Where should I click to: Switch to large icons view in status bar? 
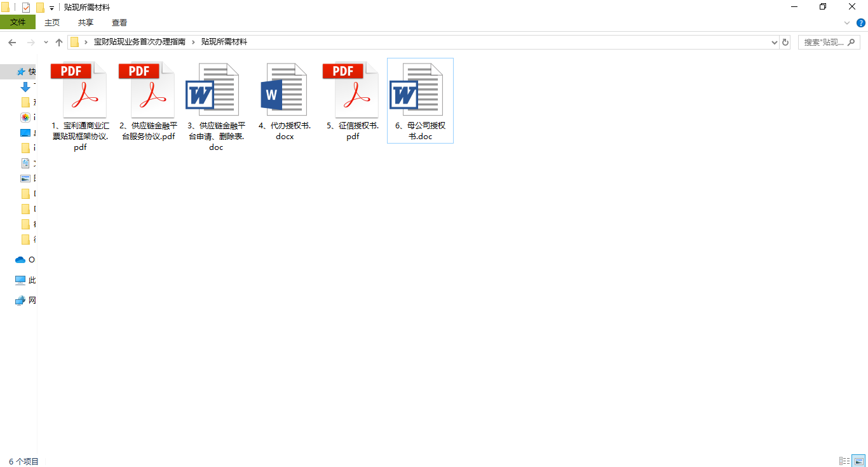(858, 461)
